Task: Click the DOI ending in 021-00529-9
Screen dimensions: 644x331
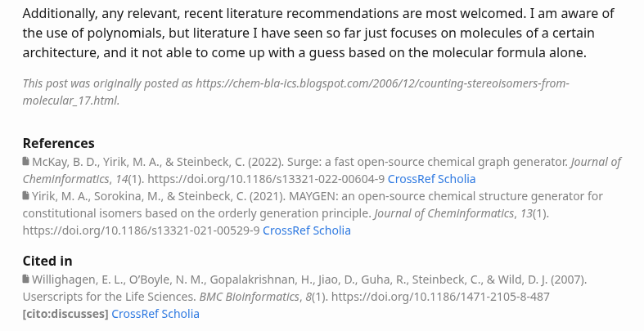Action: click(142, 230)
